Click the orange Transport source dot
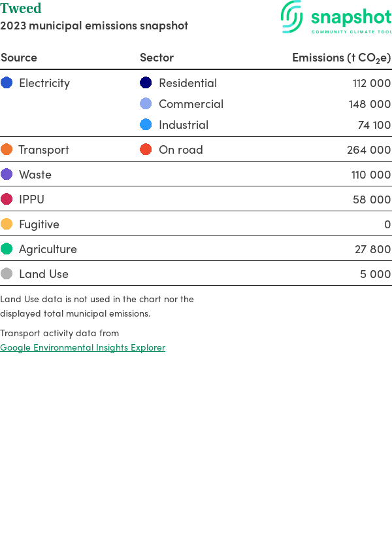Viewport: 392px width, 556px height. [7, 150]
